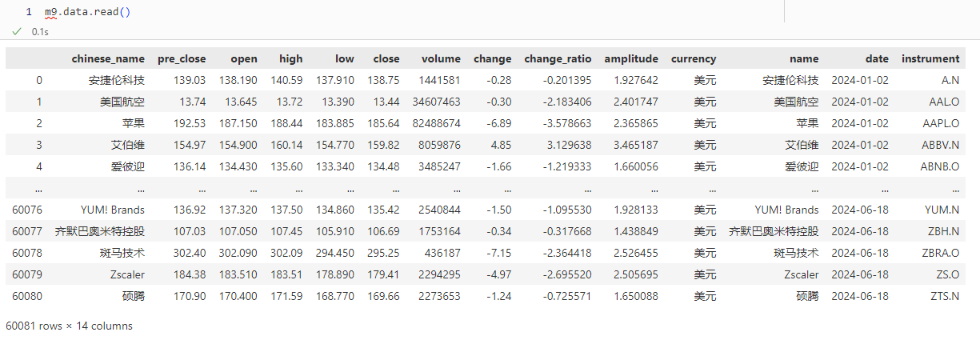Click the green execution success checkmark

tap(16, 31)
